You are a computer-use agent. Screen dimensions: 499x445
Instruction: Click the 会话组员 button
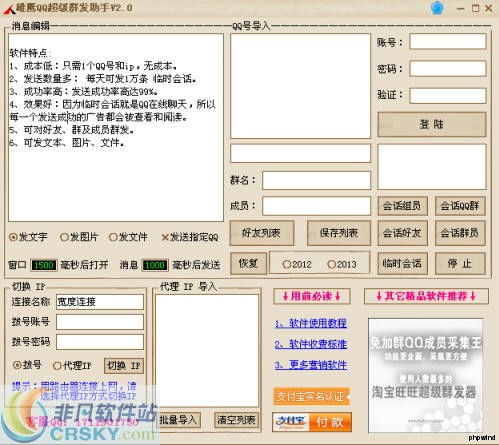402,206
